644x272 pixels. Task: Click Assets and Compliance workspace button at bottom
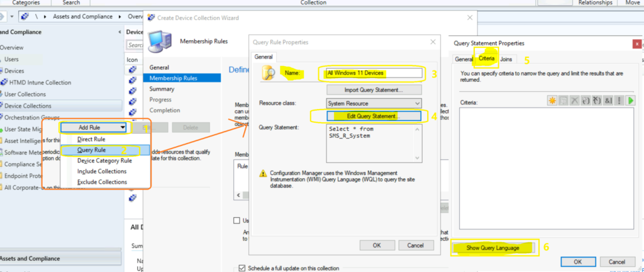60,258
